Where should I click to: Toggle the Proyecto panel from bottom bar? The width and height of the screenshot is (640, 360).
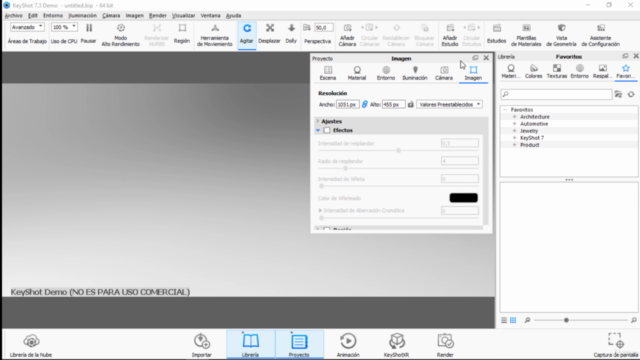pyautogui.click(x=299, y=345)
